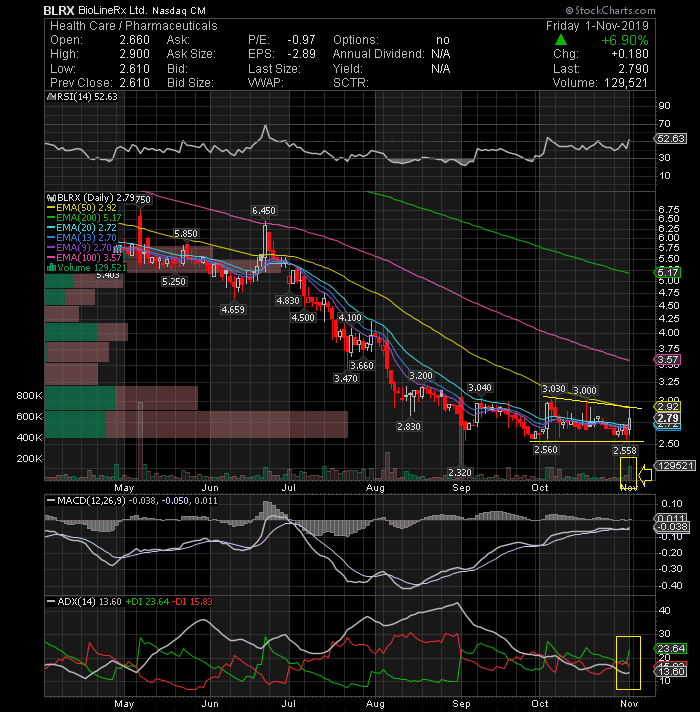The width and height of the screenshot is (700, 712).
Task: Click the 4.830 price label
Action: (x=288, y=301)
